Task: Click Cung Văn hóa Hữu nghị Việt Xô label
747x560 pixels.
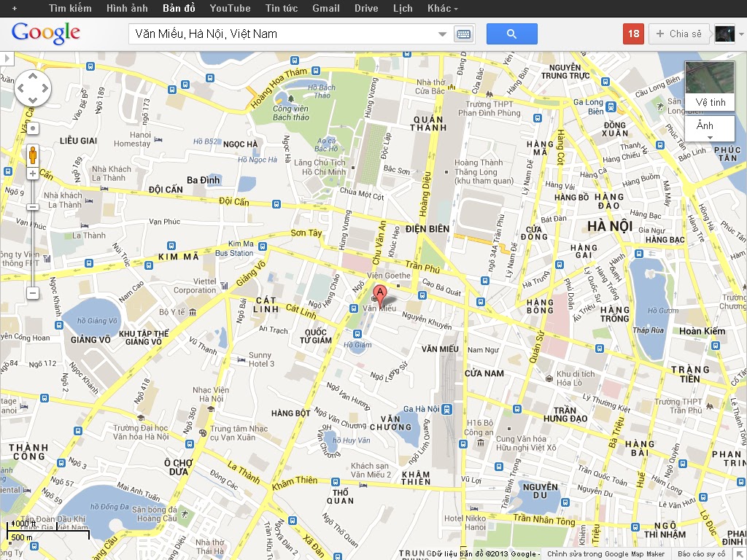Action: point(525,443)
